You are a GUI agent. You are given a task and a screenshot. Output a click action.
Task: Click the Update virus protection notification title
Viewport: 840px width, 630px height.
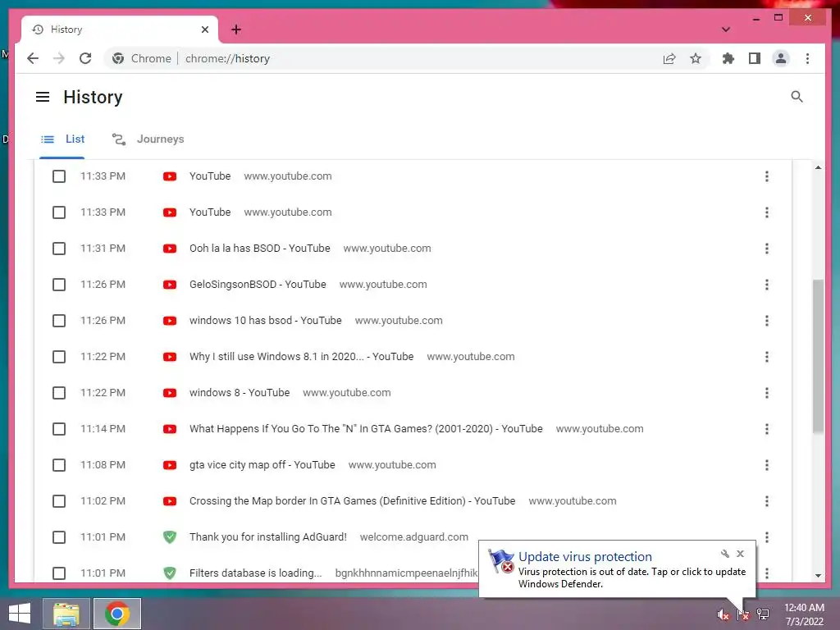tap(585, 557)
